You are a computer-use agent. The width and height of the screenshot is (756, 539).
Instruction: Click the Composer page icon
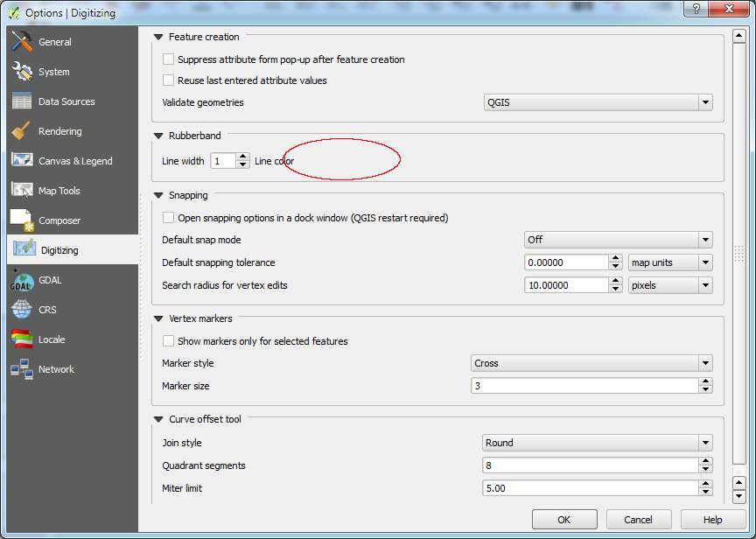pyautogui.click(x=22, y=220)
